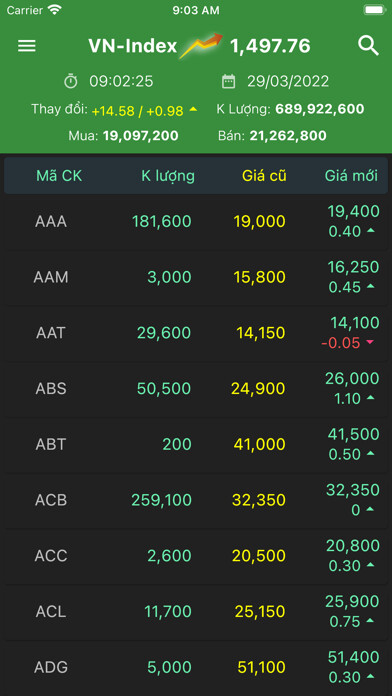
Task: Tap the stopwatch icon beside 09:02:25
Action: (x=71, y=81)
